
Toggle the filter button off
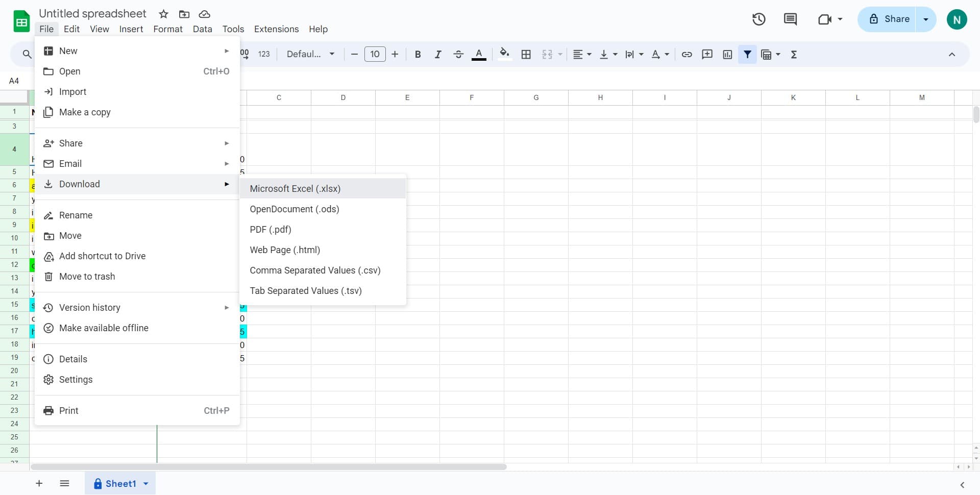tap(747, 55)
